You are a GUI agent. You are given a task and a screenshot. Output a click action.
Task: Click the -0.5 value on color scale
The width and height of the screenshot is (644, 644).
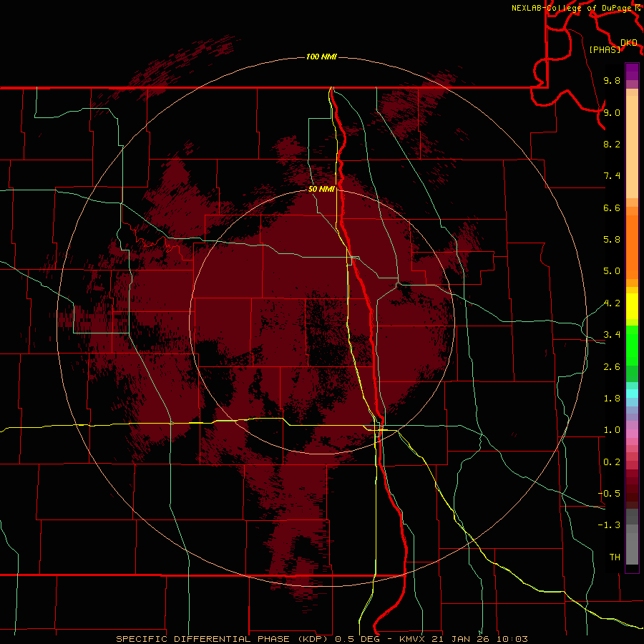[609, 494]
